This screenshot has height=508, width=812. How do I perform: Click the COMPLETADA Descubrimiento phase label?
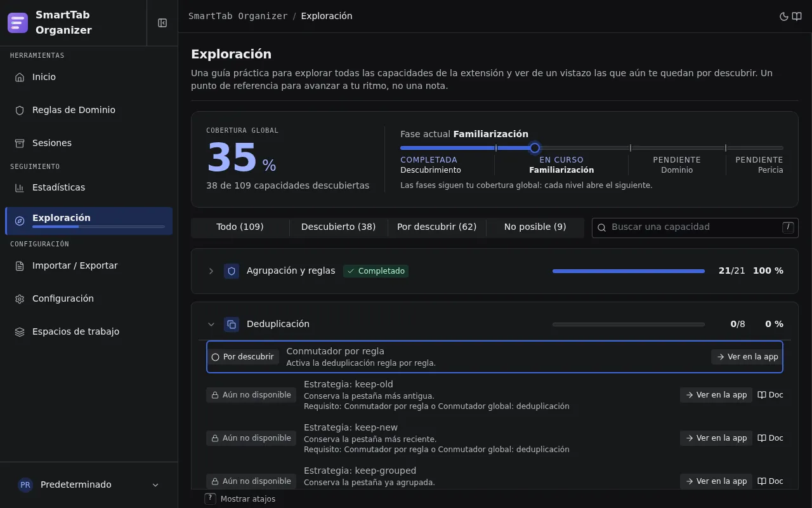[431, 165]
